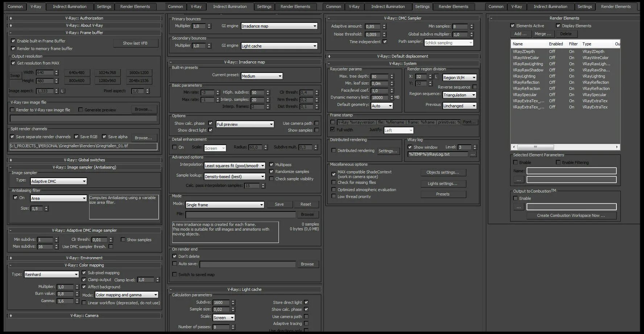Open the color mapping Type dropdown showing Reinhard
644x334 pixels.
coord(51,275)
